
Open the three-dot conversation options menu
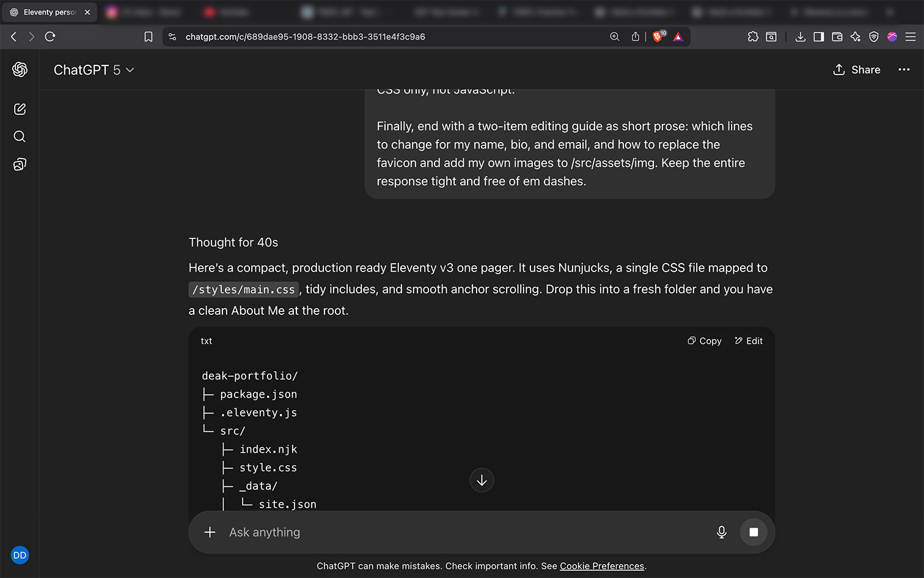pyautogui.click(x=904, y=70)
